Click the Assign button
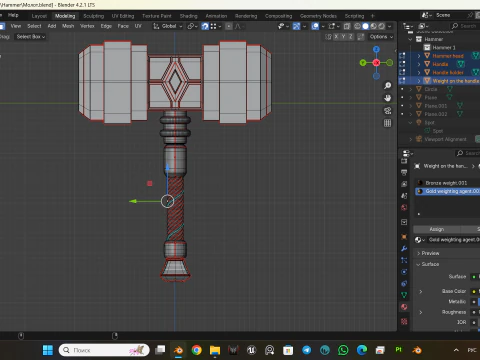Image resolution: width=480 pixels, height=360 pixels. 436,229
